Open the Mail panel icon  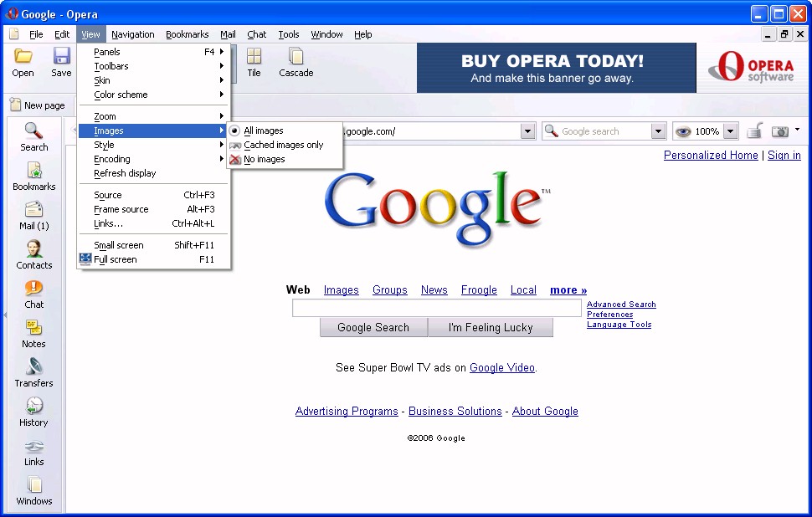pyautogui.click(x=33, y=214)
